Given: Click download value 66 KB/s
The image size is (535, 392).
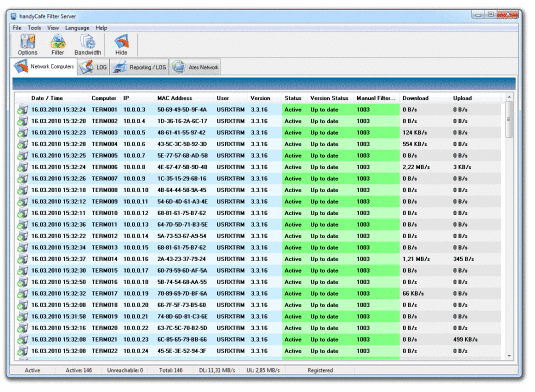Looking at the screenshot, I should coord(413,294).
